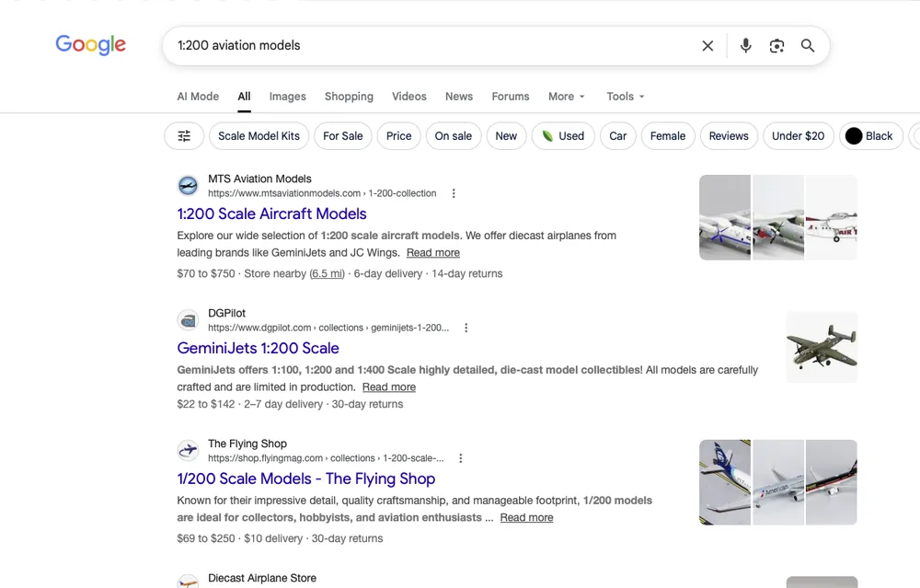Switch to Videos tab
Viewport: 920px width, 588px height.
click(x=409, y=97)
